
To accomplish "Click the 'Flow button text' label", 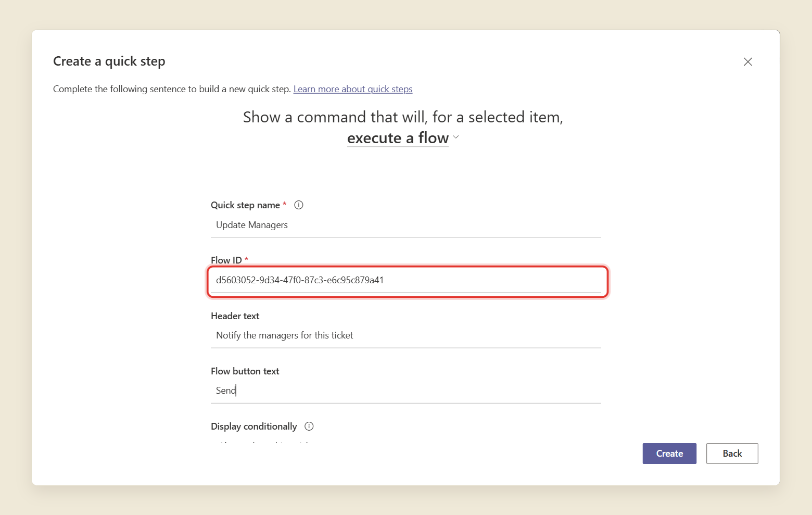I will click(245, 371).
